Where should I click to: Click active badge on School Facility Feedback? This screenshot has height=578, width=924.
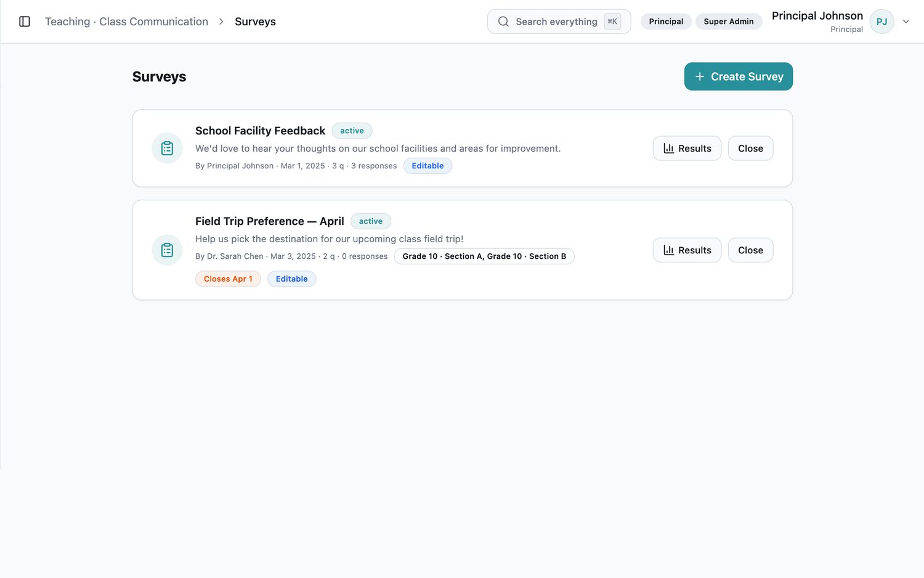click(352, 131)
